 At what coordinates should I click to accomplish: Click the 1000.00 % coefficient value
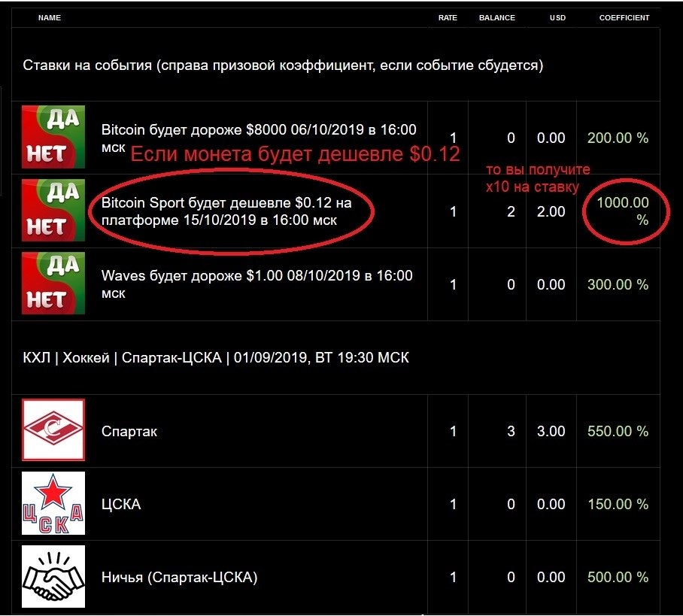click(623, 211)
